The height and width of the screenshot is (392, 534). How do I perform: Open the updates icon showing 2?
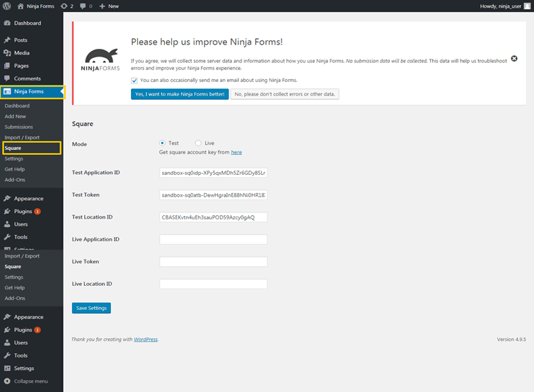tap(64, 6)
